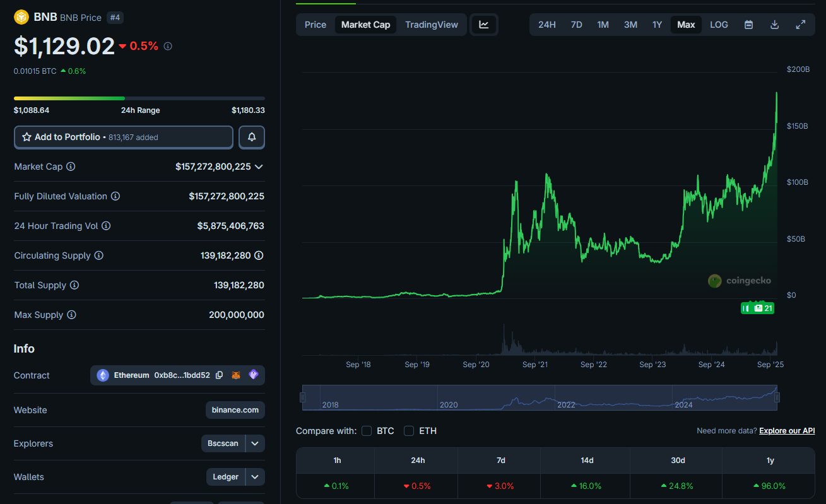
Task: Set chart range to 1M
Action: pyautogui.click(x=603, y=25)
